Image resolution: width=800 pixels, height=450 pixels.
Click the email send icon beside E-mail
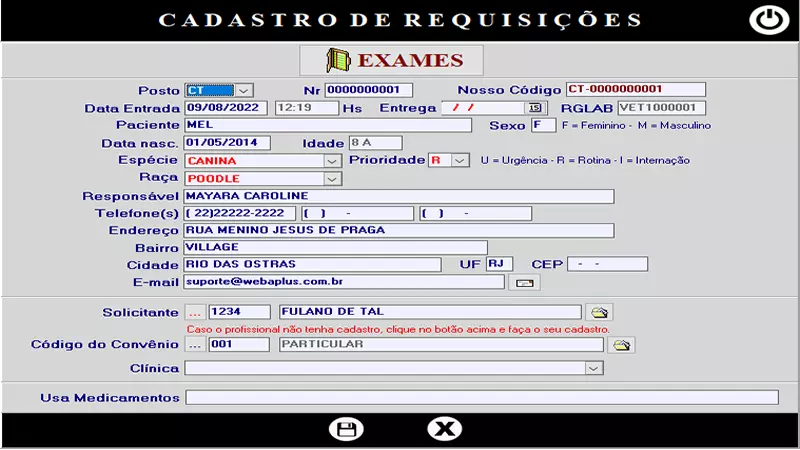(523, 283)
